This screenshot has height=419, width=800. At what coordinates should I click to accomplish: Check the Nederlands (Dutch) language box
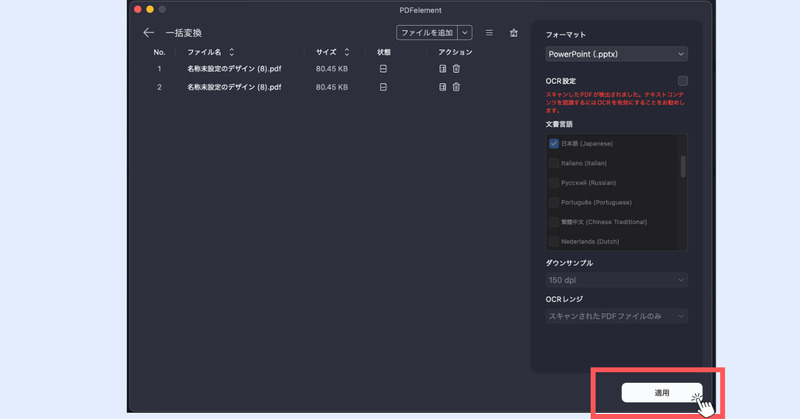[x=554, y=241]
